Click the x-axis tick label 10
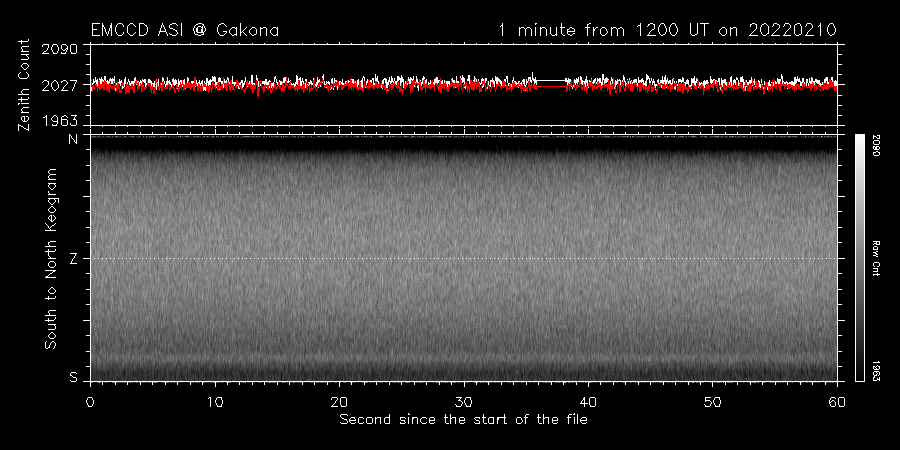Viewport: 900px width, 450px height. (215, 401)
